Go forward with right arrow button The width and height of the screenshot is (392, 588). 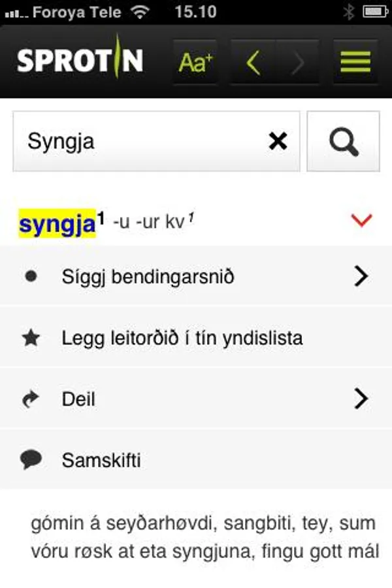[x=298, y=62]
